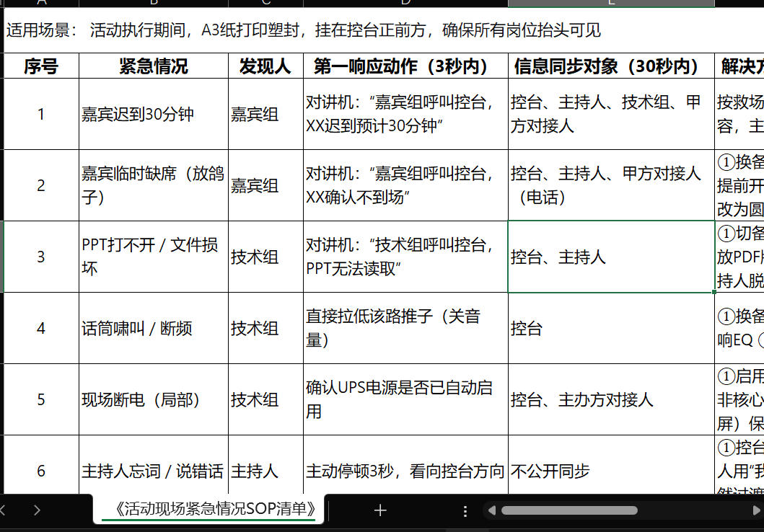
Task: Go to previous sheet tab arrow
Action: (2, 510)
